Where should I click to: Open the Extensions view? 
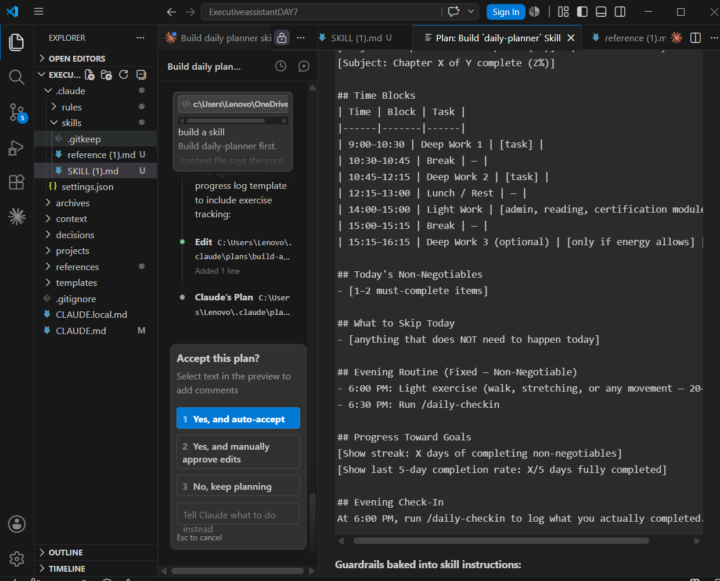(17, 182)
